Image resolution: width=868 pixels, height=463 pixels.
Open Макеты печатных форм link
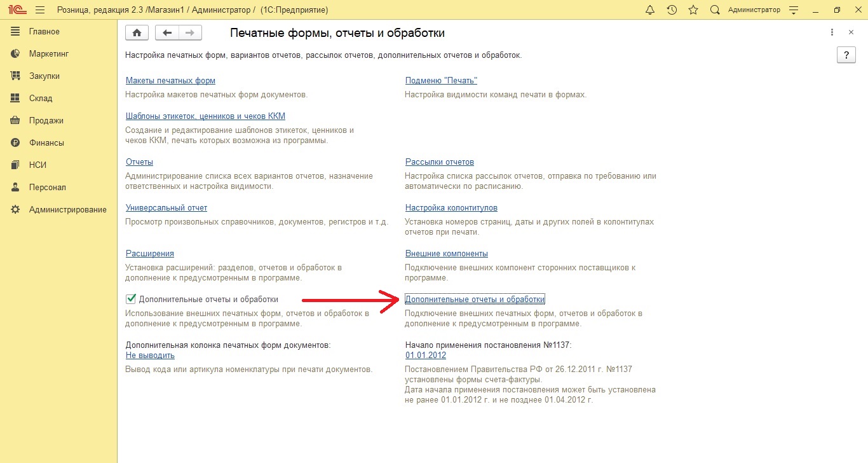tap(170, 81)
